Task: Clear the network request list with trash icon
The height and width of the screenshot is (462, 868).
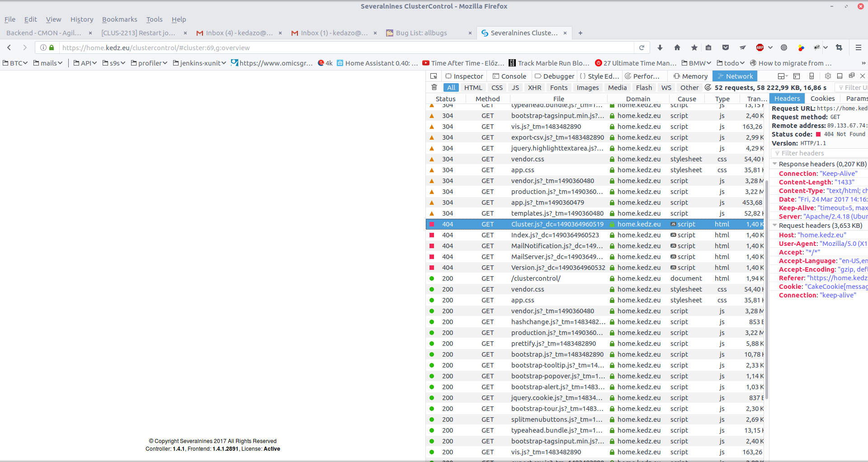Action: pos(434,87)
